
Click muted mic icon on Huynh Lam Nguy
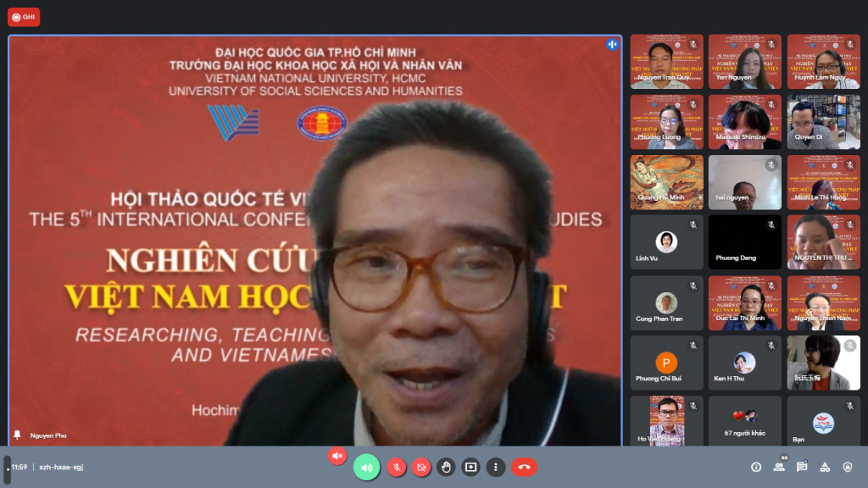click(x=849, y=44)
